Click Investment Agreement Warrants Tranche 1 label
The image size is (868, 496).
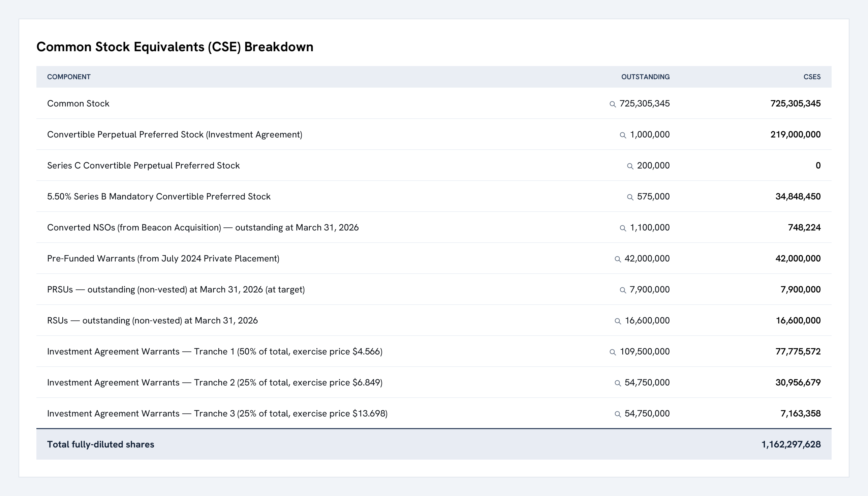[x=215, y=351]
